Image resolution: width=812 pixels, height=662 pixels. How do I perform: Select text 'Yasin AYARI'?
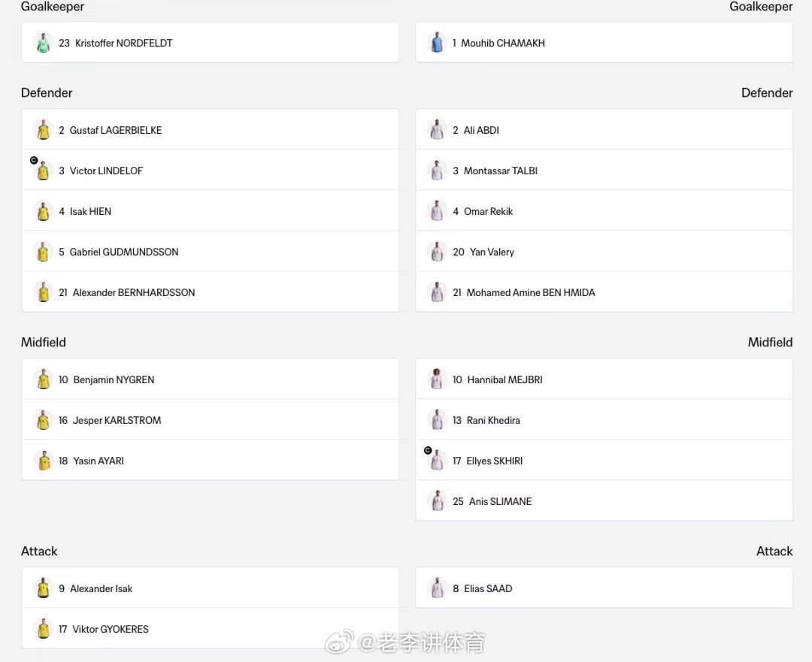pyautogui.click(x=98, y=461)
